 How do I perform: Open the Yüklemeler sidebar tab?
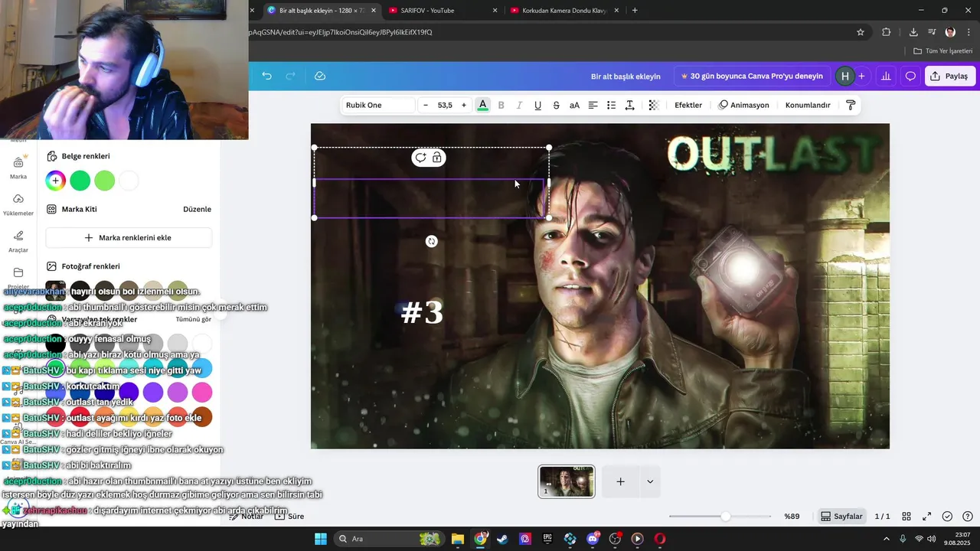click(18, 204)
